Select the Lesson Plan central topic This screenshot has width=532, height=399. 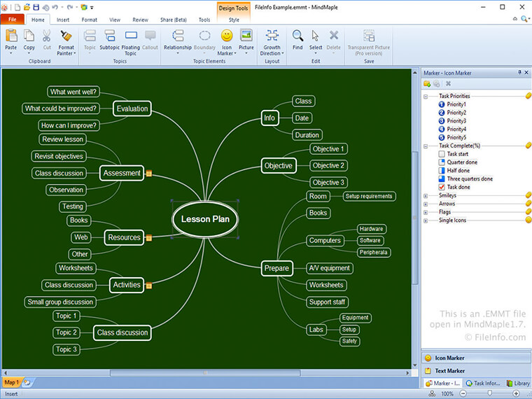click(x=205, y=219)
